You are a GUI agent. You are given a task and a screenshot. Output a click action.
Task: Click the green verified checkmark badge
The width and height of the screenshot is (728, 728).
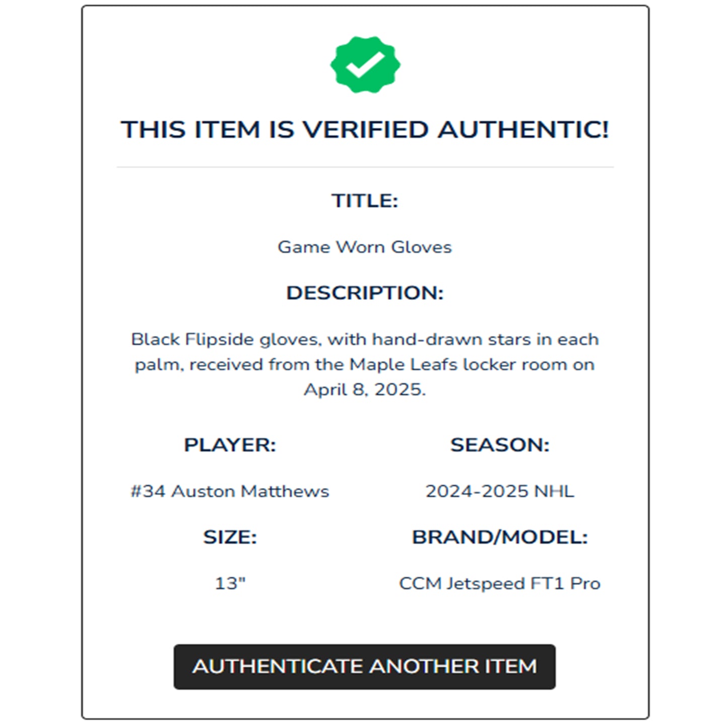pos(365,64)
